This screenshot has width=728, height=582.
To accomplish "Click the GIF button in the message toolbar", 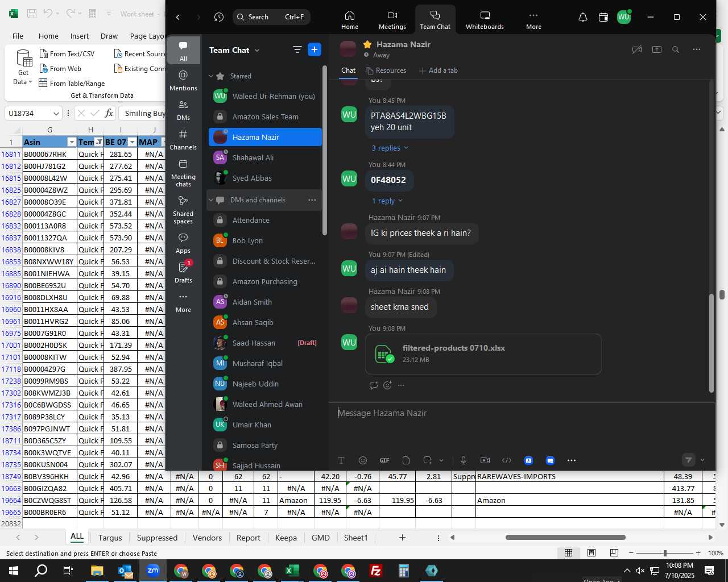I will point(384,460).
